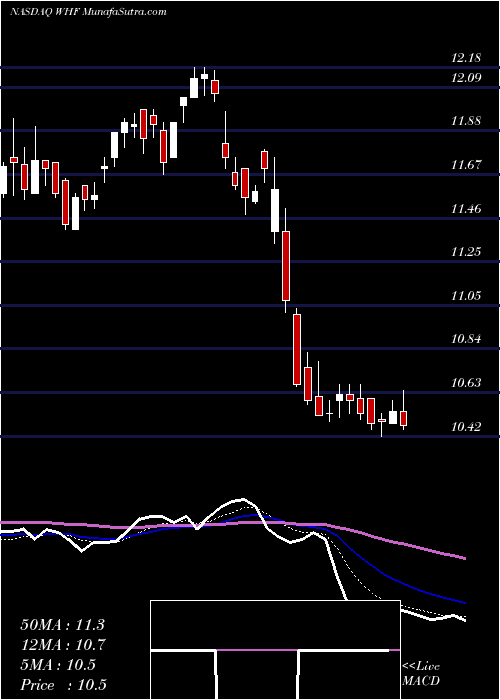
Task: Click the tall red candle crossing 11.25
Action: pos(286,266)
